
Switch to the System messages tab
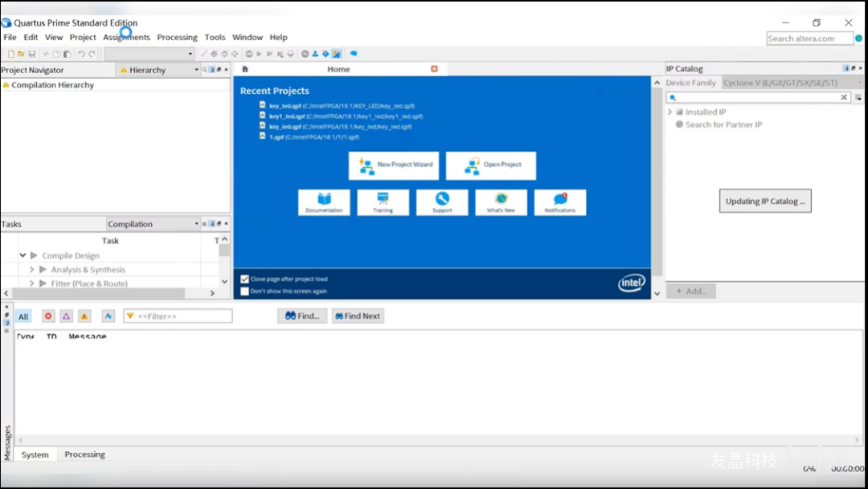[35, 454]
